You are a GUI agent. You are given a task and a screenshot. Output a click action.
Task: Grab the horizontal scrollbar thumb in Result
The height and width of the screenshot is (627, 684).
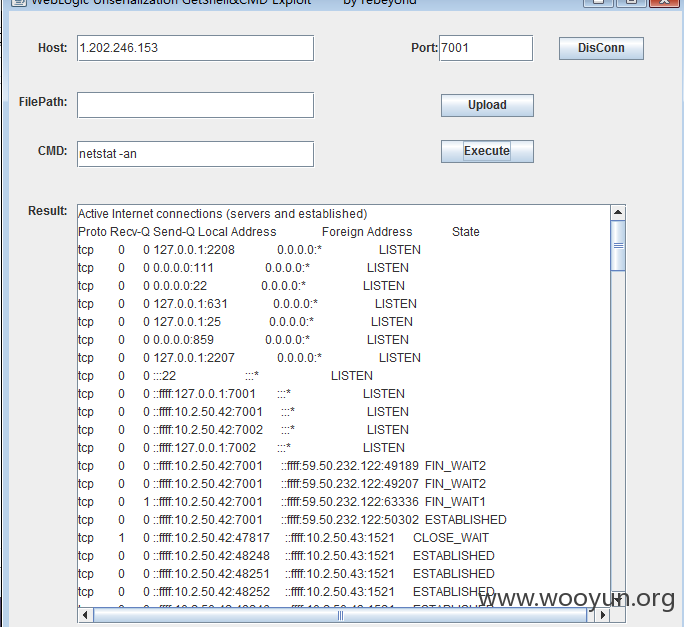point(340,615)
